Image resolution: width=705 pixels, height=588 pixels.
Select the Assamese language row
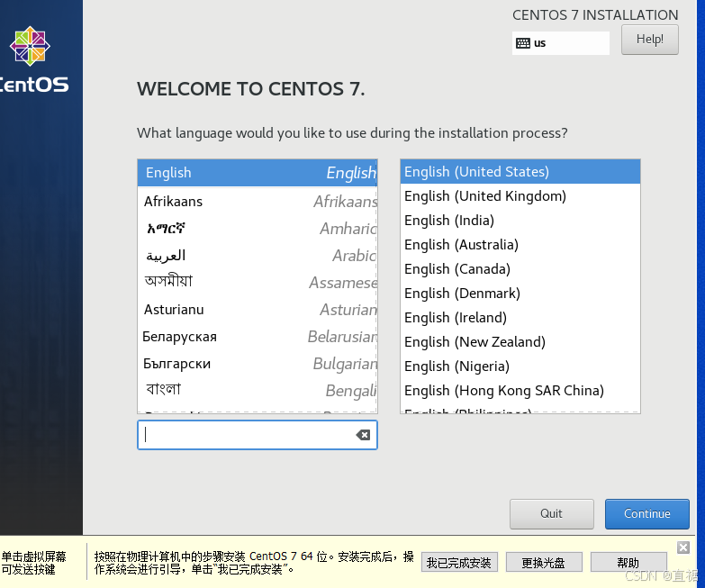tap(258, 283)
